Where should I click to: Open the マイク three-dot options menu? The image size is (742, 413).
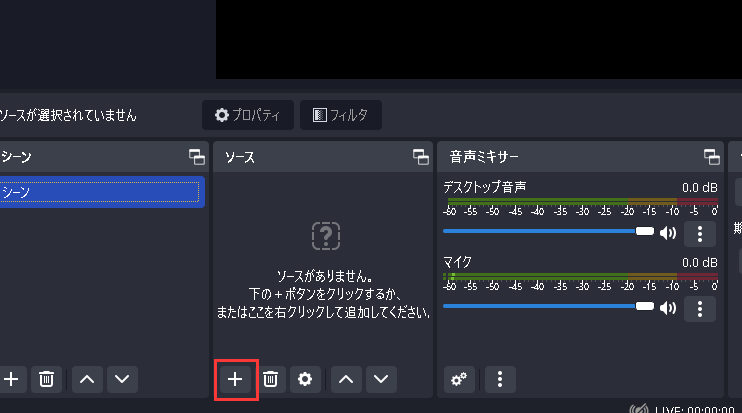pyautogui.click(x=700, y=309)
